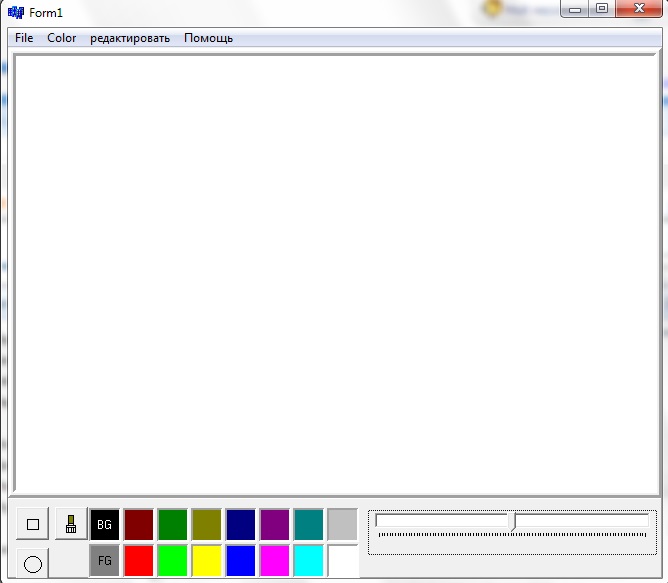Image resolution: width=668 pixels, height=583 pixels.
Task: Close the Form1 window
Action: (x=639, y=9)
